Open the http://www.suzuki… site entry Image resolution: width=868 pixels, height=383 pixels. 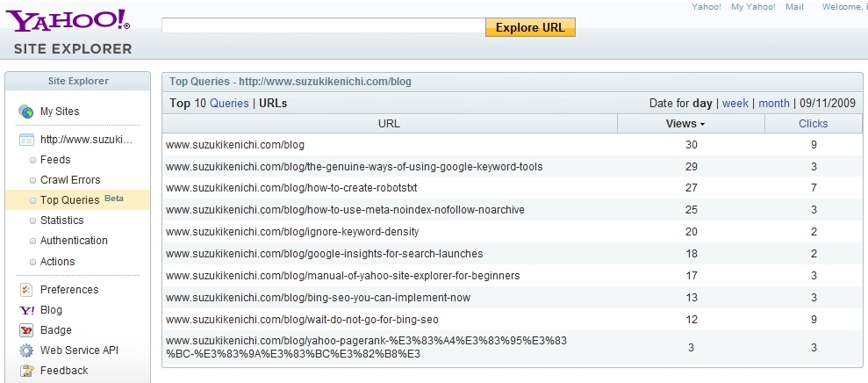[x=86, y=139]
